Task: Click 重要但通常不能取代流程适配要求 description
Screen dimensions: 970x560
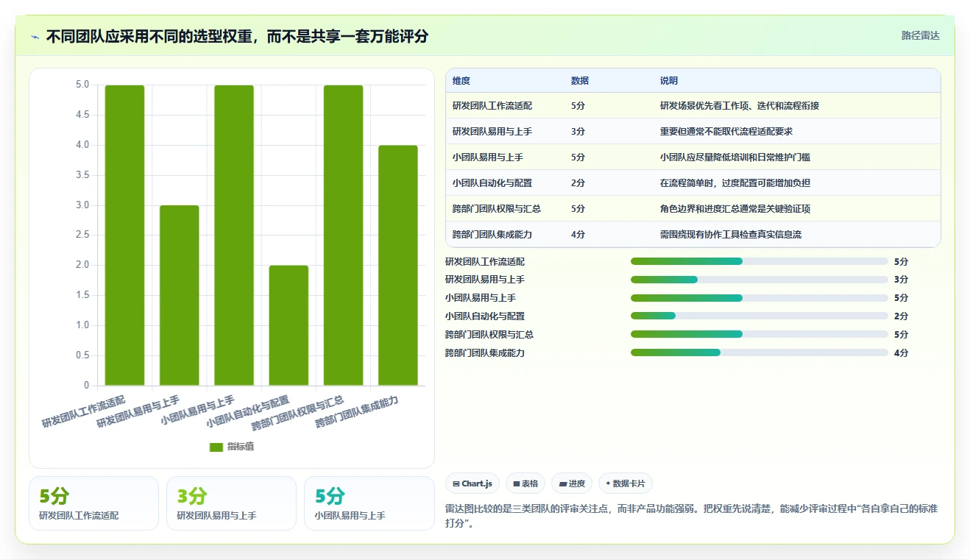Action: (726, 132)
